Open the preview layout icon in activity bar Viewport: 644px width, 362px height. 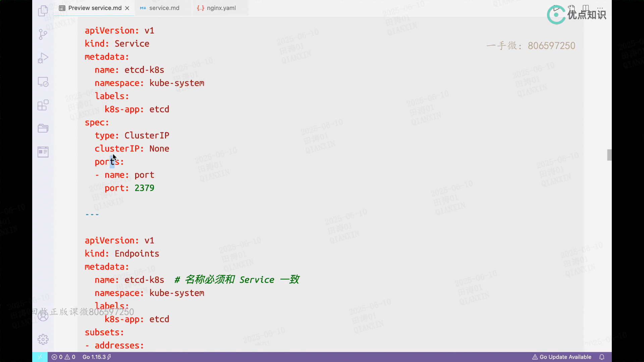tap(43, 152)
